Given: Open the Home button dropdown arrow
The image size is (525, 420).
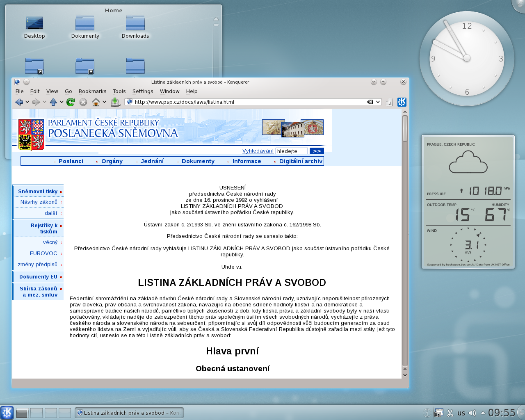Looking at the screenshot, I should (x=104, y=102).
